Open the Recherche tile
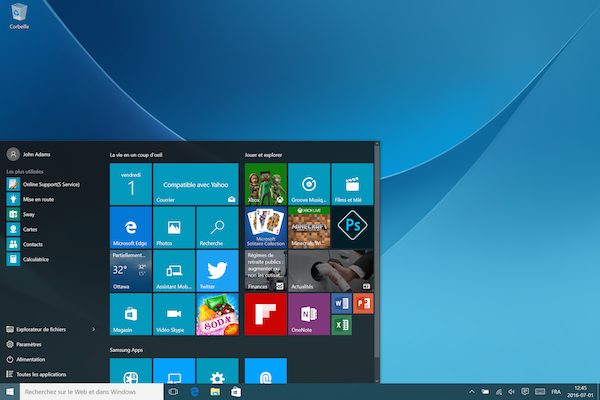Image resolution: width=600 pixels, height=400 pixels. 217,227
